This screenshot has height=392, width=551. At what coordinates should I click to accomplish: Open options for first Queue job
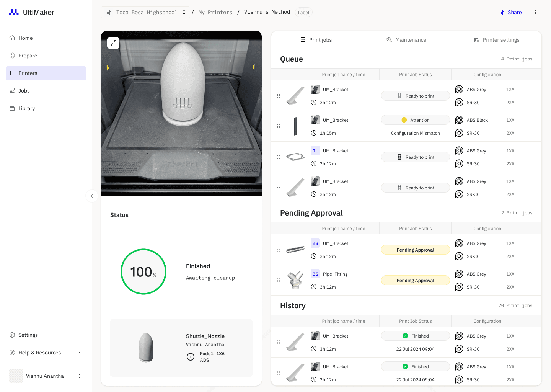click(531, 96)
